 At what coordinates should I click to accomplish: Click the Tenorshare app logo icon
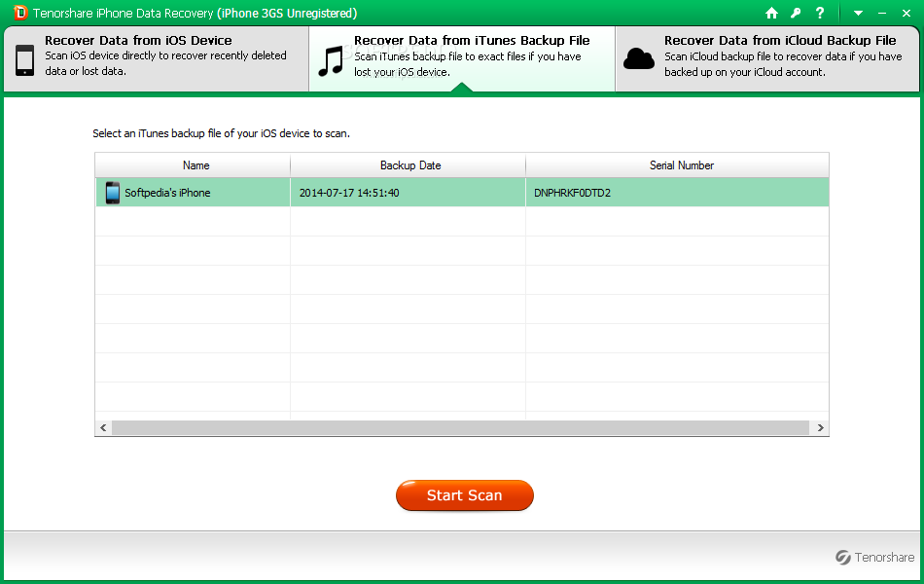point(20,13)
